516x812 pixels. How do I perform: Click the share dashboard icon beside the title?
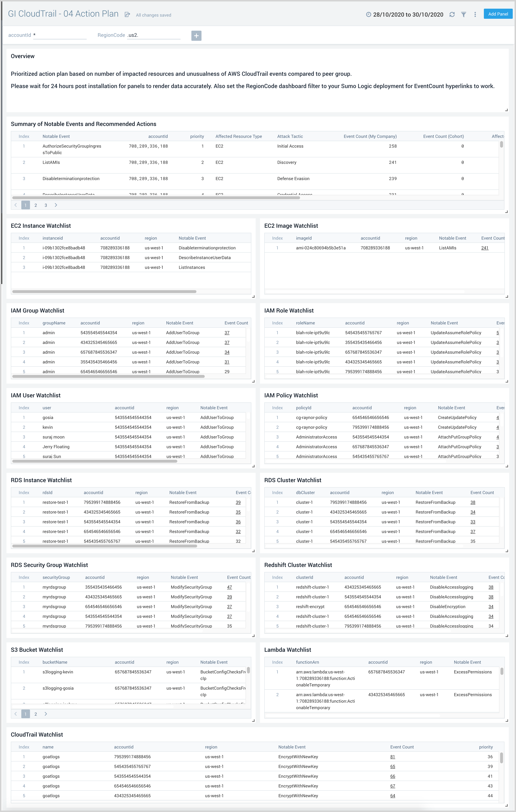click(x=127, y=14)
